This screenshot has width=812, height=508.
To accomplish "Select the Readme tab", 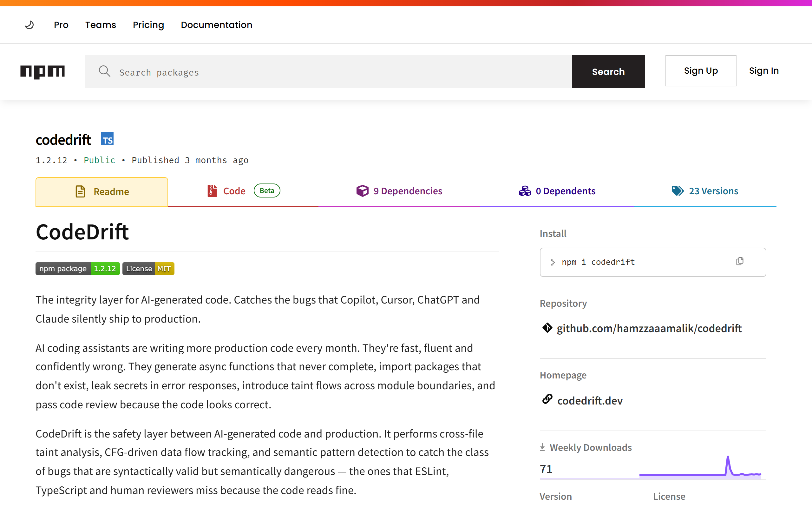I will click(x=102, y=192).
